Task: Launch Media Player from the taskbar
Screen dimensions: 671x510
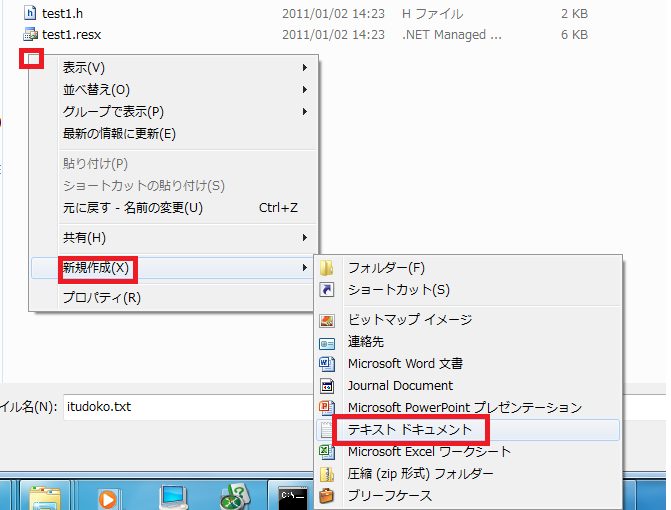Action: point(109,496)
